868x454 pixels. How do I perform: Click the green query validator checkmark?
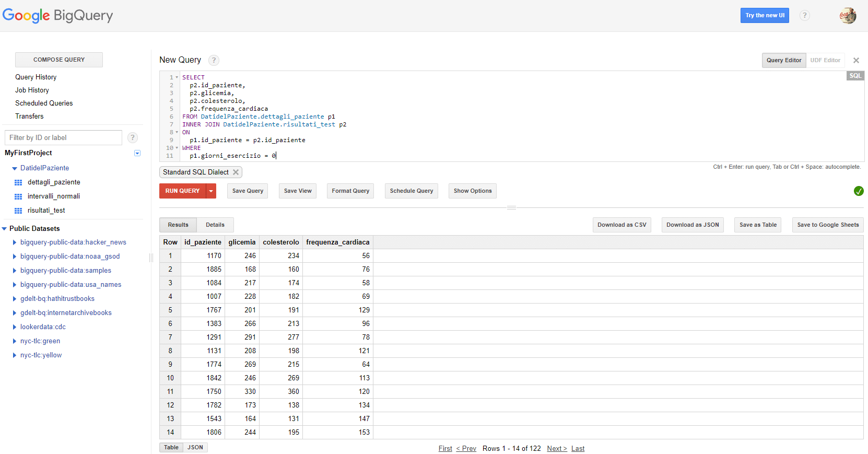tap(858, 191)
